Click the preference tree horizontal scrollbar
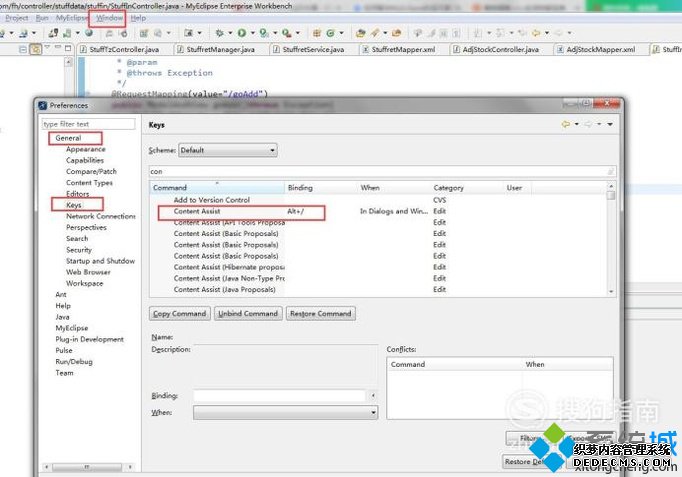 [x=87, y=467]
